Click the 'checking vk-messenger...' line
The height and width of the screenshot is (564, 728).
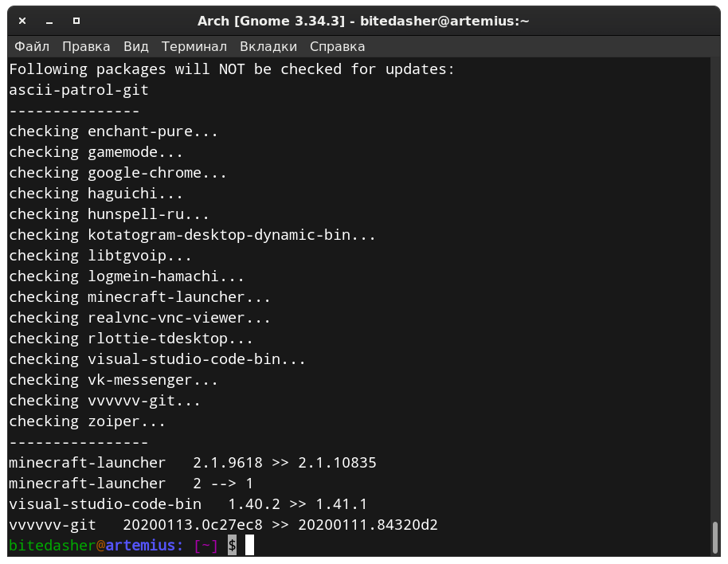pyautogui.click(x=113, y=380)
